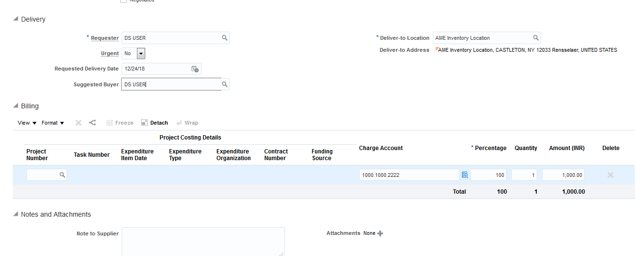Add an attachment with the plus icon

tap(380, 233)
